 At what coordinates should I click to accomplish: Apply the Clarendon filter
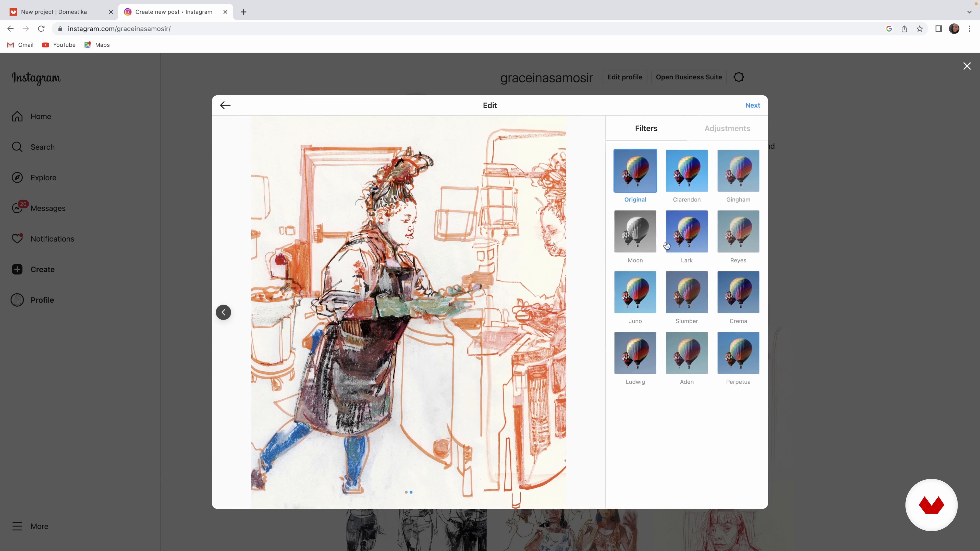pos(686,171)
